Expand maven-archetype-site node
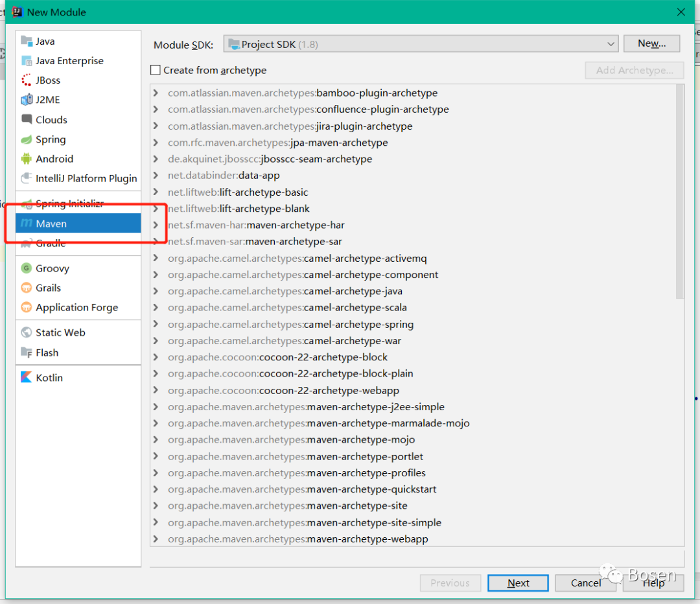 (x=156, y=505)
